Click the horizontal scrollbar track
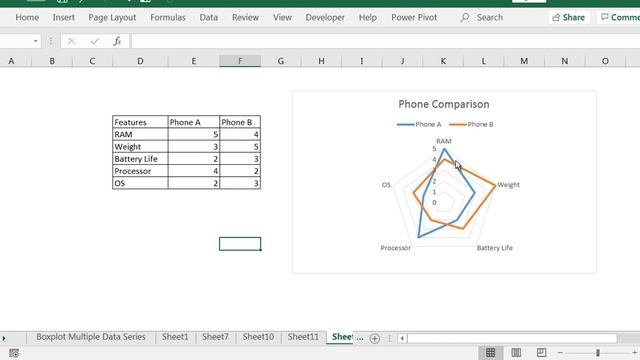The image size is (640, 360). [512, 338]
